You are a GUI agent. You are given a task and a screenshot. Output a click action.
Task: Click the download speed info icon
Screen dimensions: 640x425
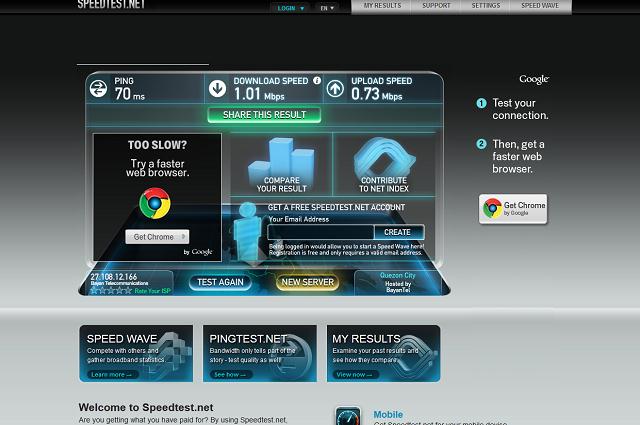(317, 80)
